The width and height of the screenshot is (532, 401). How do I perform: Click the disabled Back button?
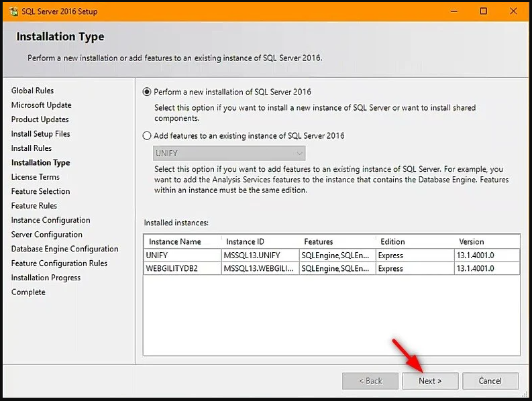click(x=370, y=381)
